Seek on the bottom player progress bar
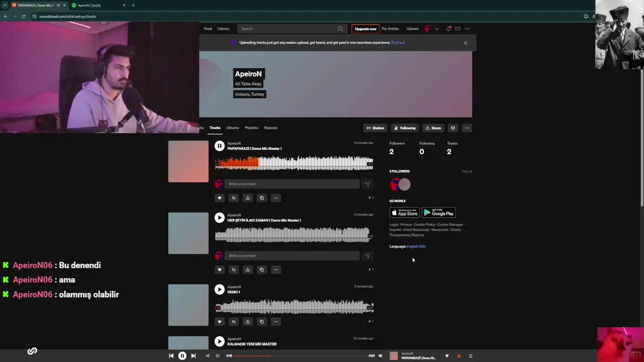 point(300,356)
